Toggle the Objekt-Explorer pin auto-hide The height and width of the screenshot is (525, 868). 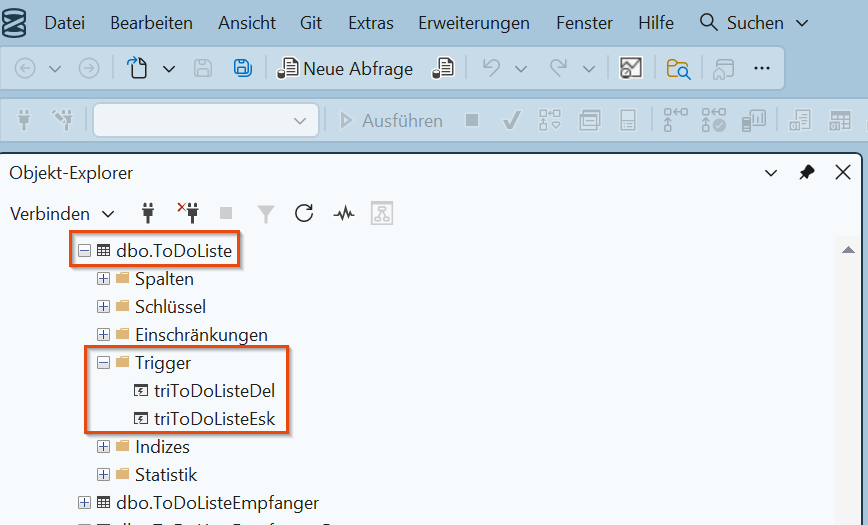(807, 173)
